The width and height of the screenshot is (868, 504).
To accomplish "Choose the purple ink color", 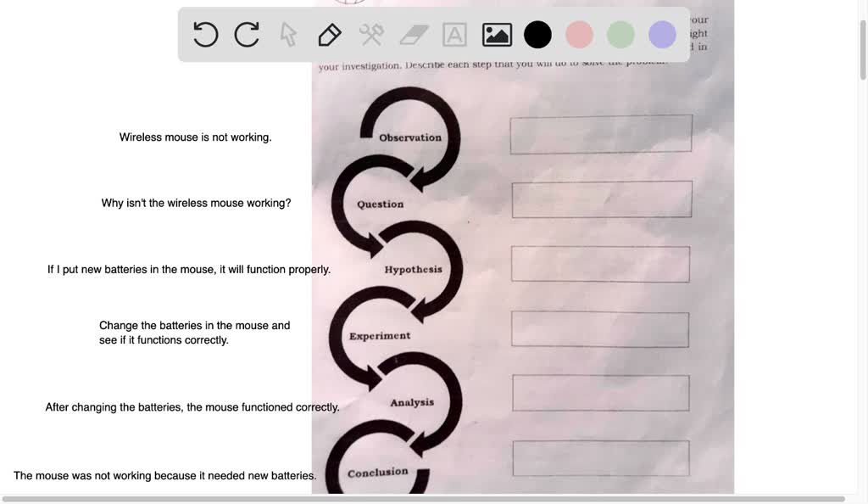I will pyautogui.click(x=662, y=34).
